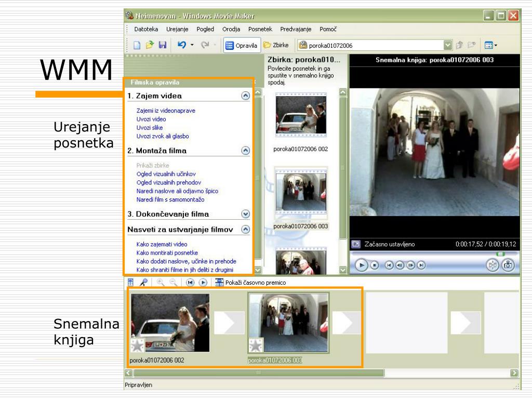
Task: Click the Undo arrow icon
Action: pyautogui.click(x=182, y=45)
